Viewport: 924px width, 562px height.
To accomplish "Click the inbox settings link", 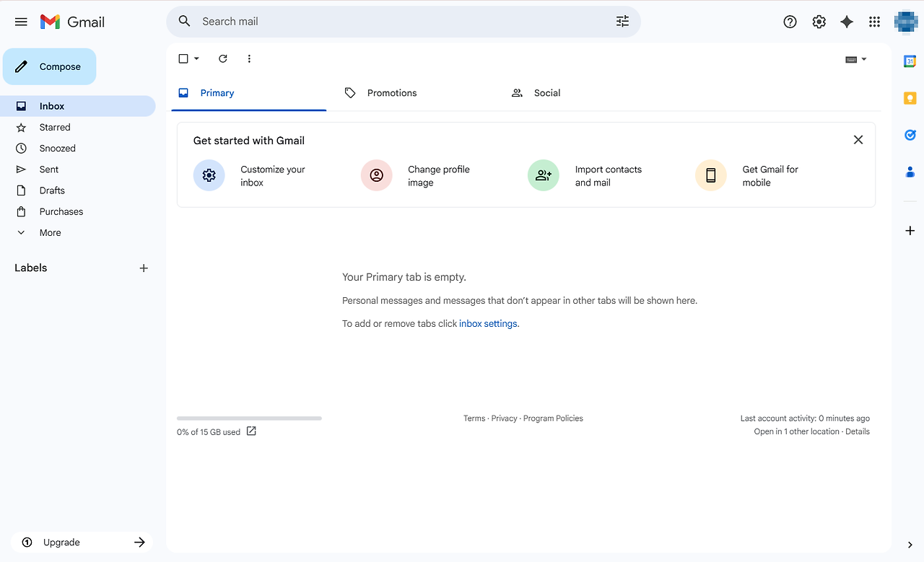I will (488, 324).
